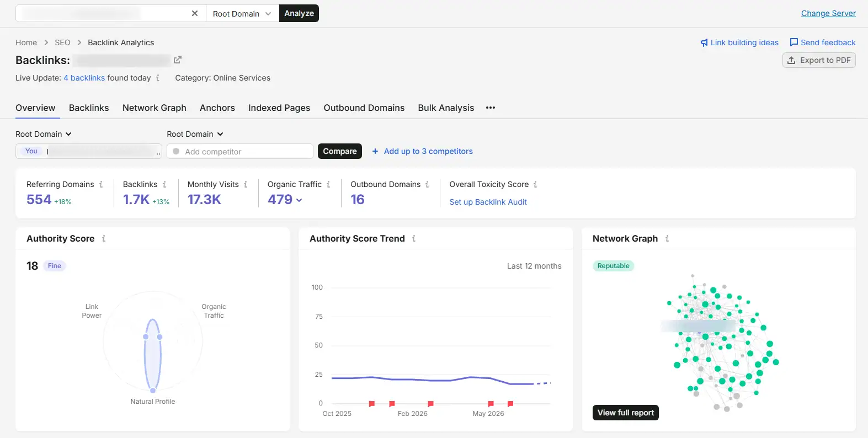Click the Backlink Analytics breadcrumb text

(x=121, y=42)
